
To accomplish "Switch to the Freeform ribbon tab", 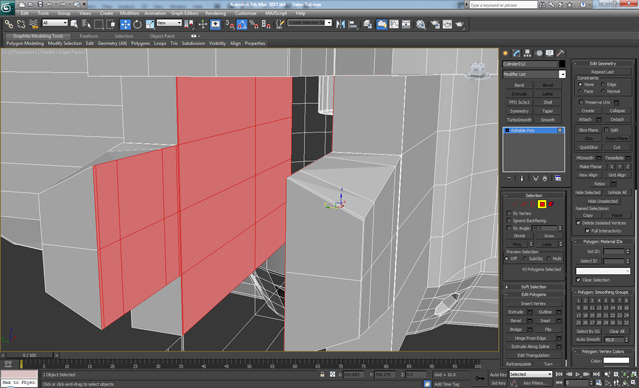I will coord(89,36).
